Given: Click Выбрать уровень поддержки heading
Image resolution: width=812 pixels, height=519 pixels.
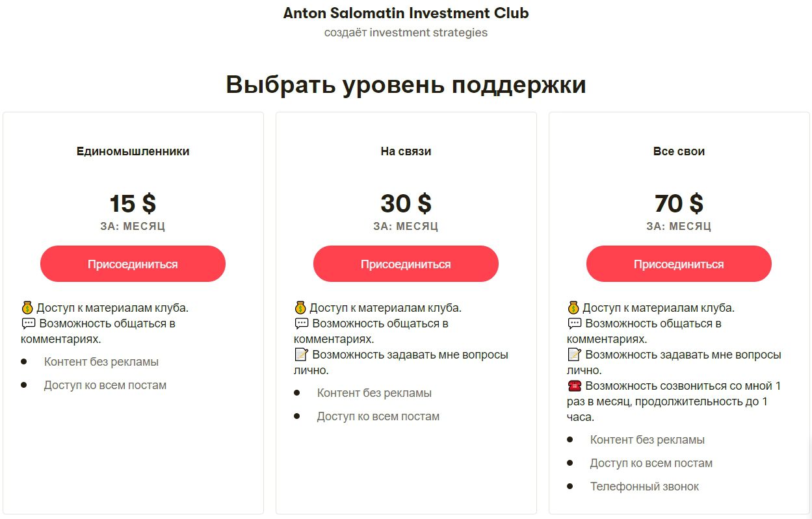Looking at the screenshot, I should point(406,85).
